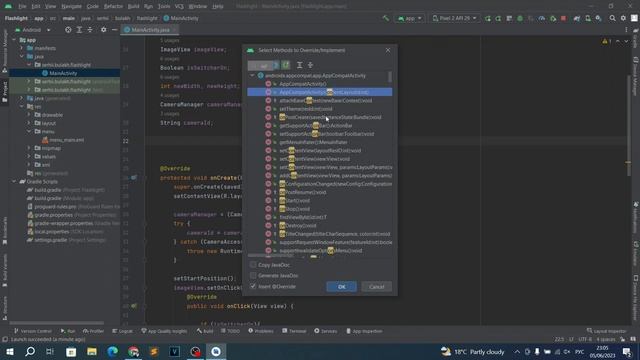This screenshot has height=360, width=640.
Task: Click Select Opened File target icon in Project panel
Action: [68, 30]
